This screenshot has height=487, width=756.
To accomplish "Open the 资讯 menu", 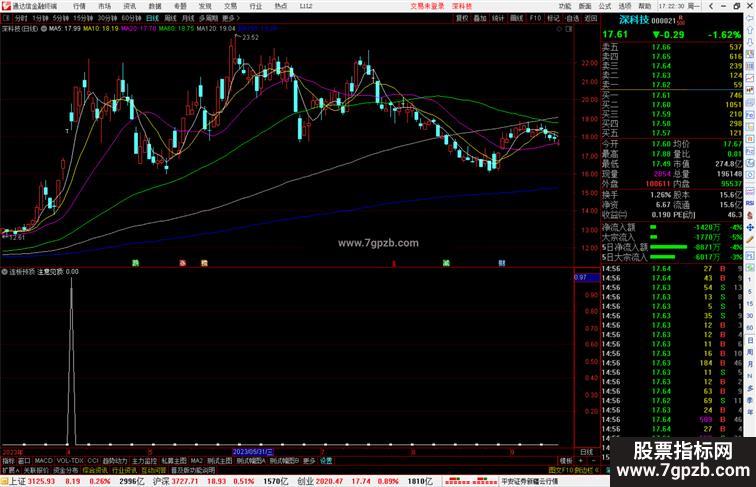I will pos(129,6).
